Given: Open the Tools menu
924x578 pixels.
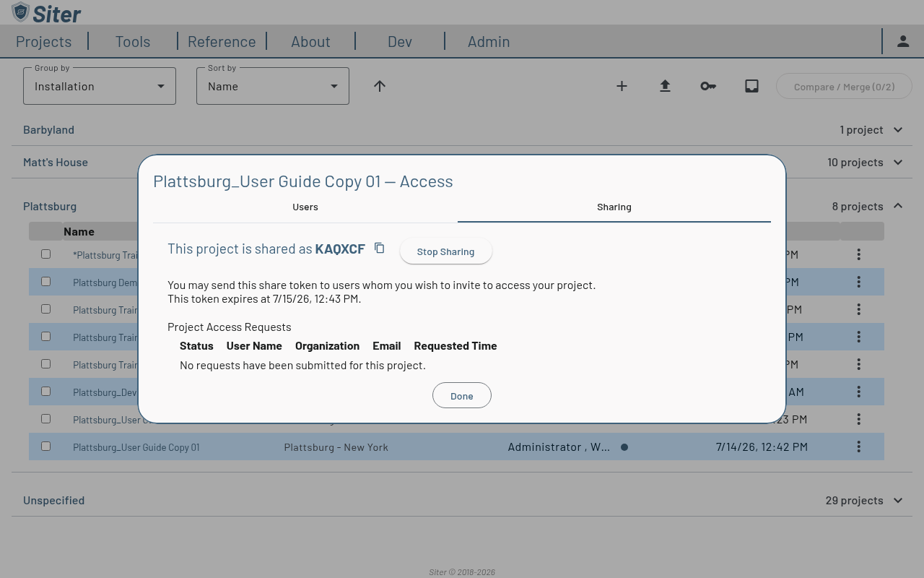Looking at the screenshot, I should pyautogui.click(x=133, y=42).
